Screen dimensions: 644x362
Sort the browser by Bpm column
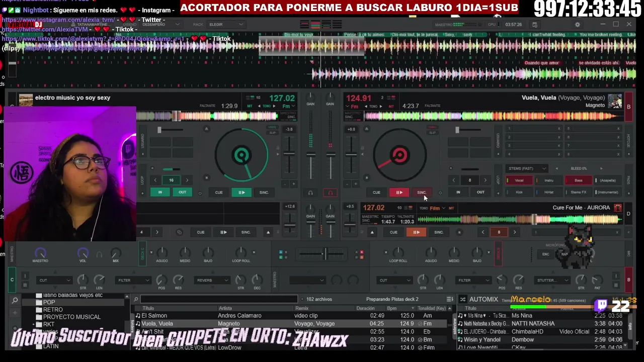point(392,308)
